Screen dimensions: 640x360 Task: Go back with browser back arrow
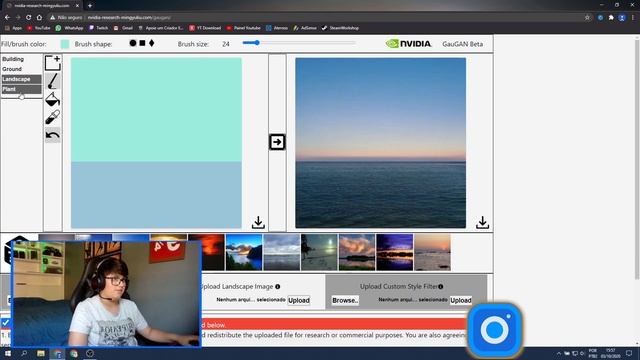7,18
